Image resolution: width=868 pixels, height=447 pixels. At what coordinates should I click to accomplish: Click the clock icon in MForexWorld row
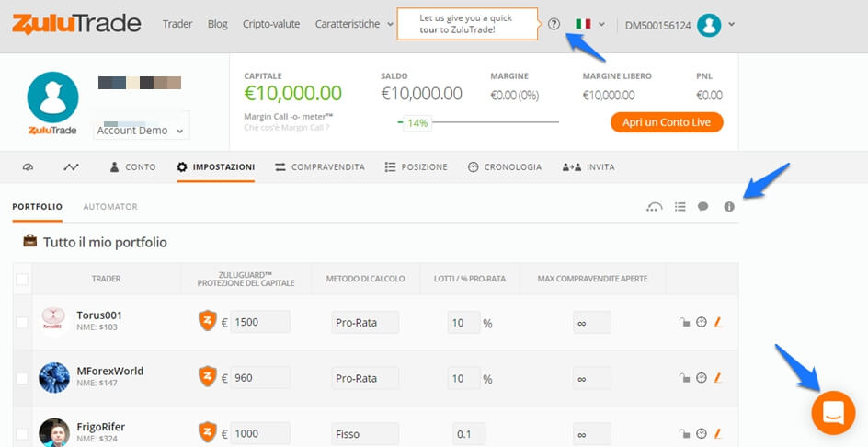(702, 378)
